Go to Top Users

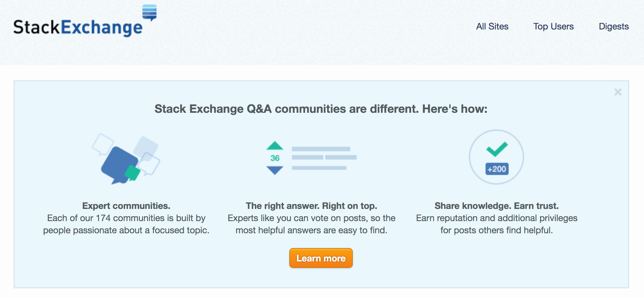553,26
